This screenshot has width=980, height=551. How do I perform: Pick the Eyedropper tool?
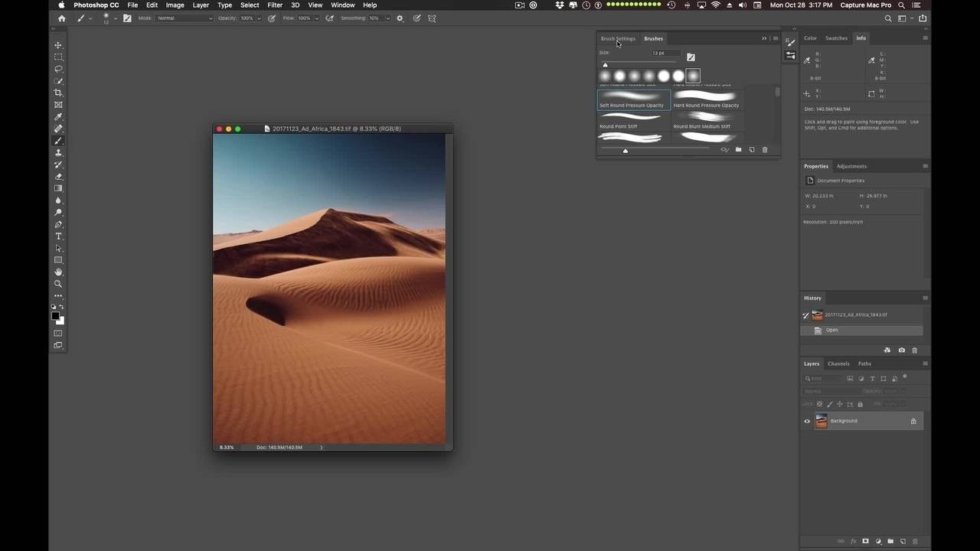point(58,116)
